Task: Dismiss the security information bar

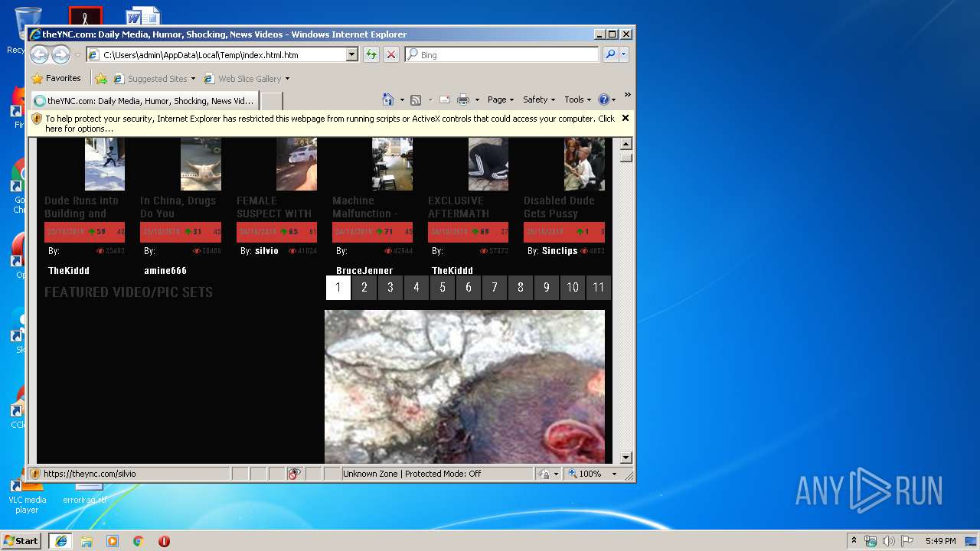Action: coord(626,118)
